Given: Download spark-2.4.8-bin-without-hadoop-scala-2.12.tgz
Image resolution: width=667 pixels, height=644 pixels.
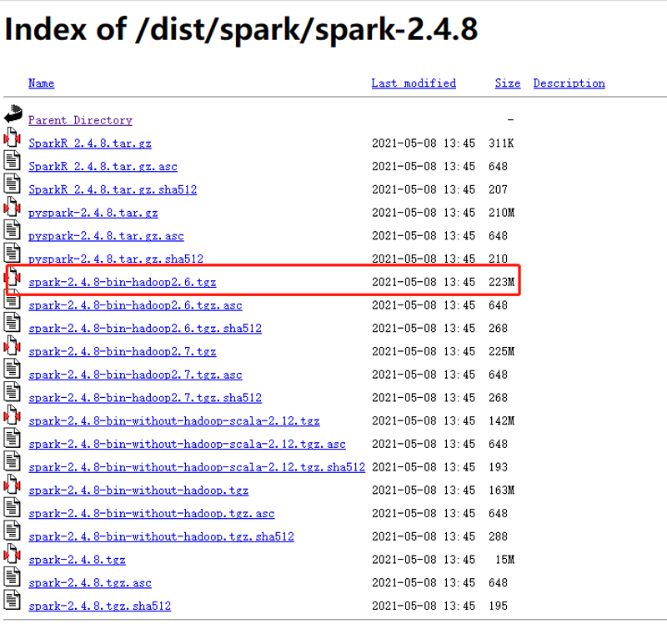Looking at the screenshot, I should tap(174, 420).
